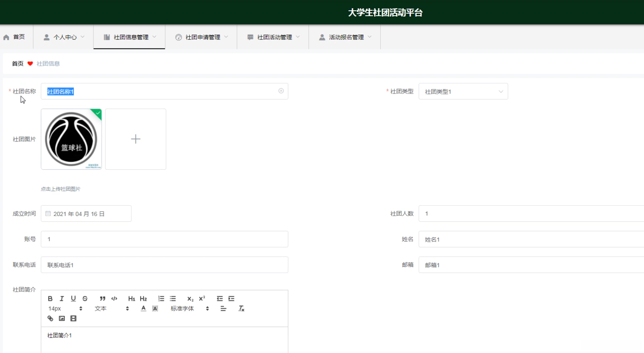
Task: Open the 社团类型1 dropdown
Action: click(463, 91)
